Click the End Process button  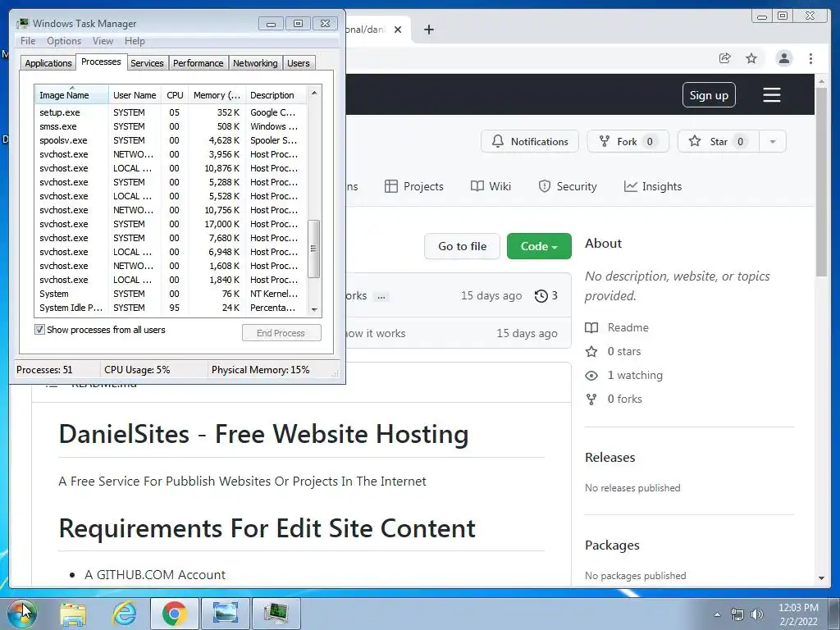281,333
